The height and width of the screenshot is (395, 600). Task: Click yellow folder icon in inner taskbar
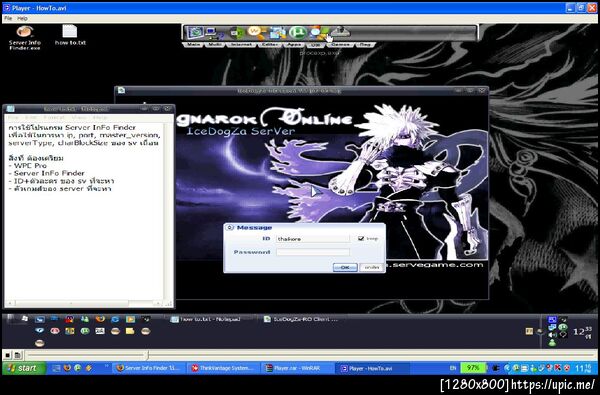point(130,331)
